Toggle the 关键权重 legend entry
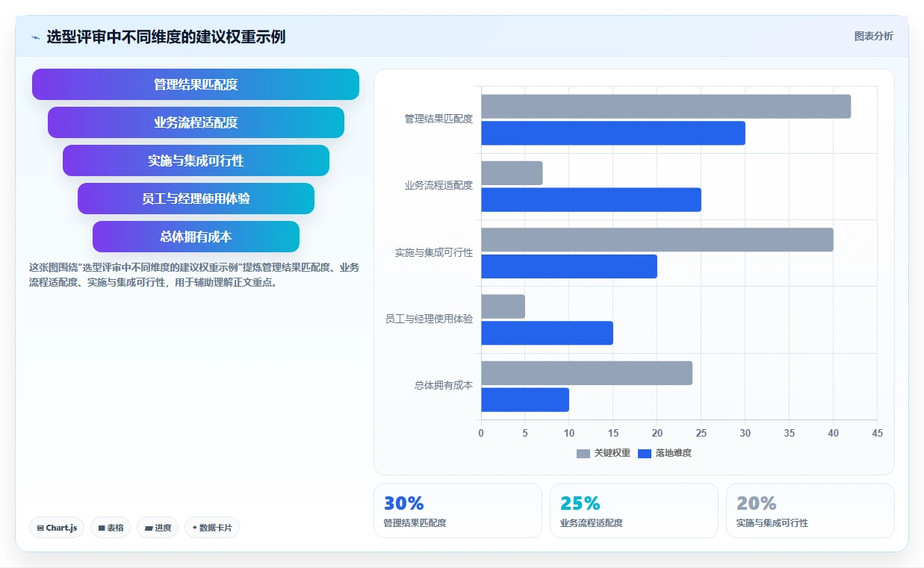 tap(604, 453)
